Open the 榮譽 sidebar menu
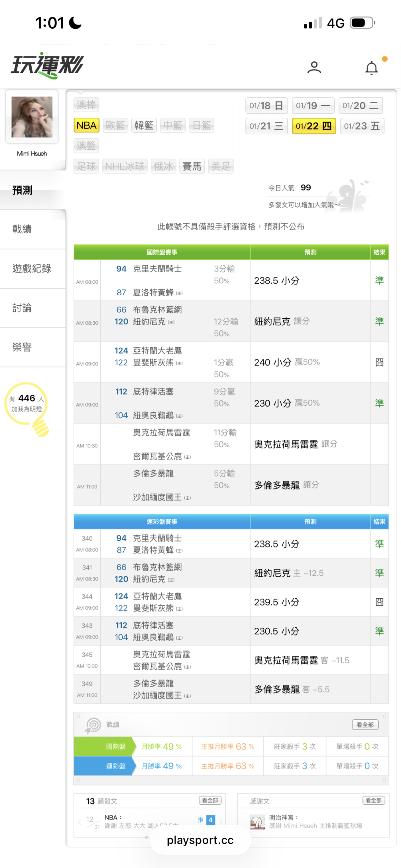 click(x=33, y=347)
